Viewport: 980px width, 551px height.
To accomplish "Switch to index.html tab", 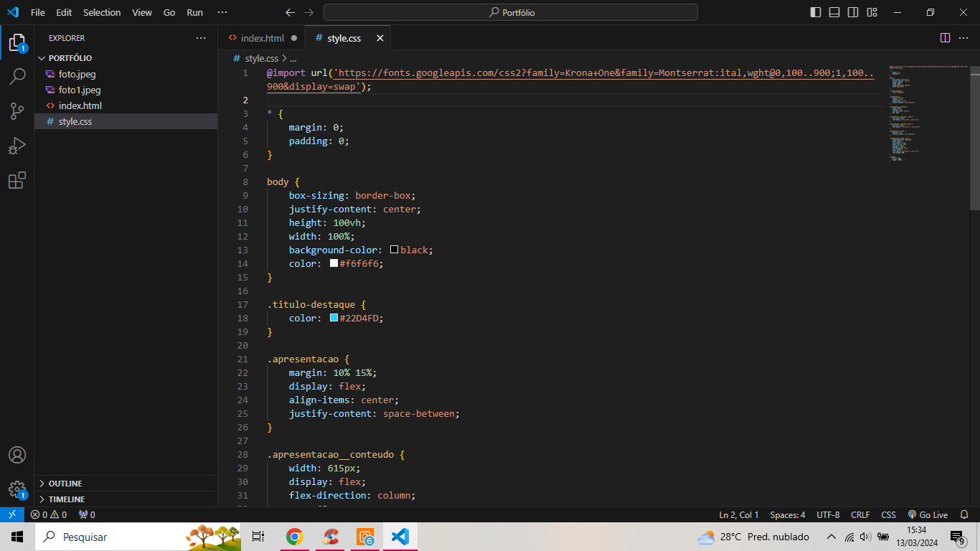I will (262, 38).
